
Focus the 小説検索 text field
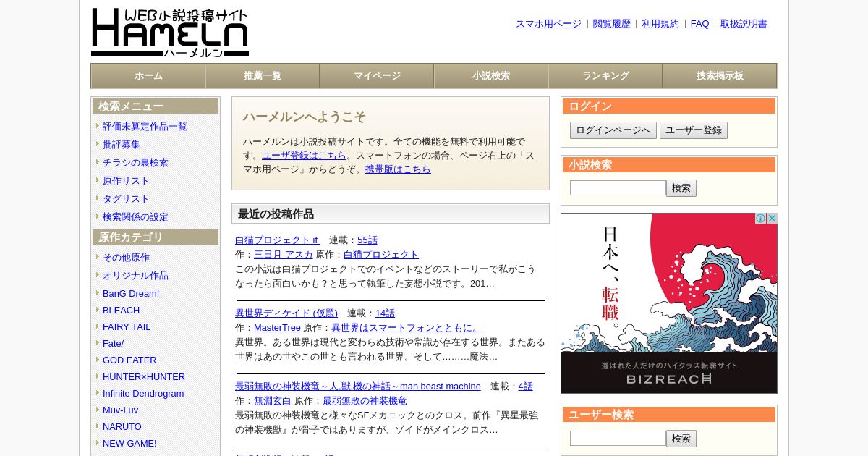[x=618, y=188]
